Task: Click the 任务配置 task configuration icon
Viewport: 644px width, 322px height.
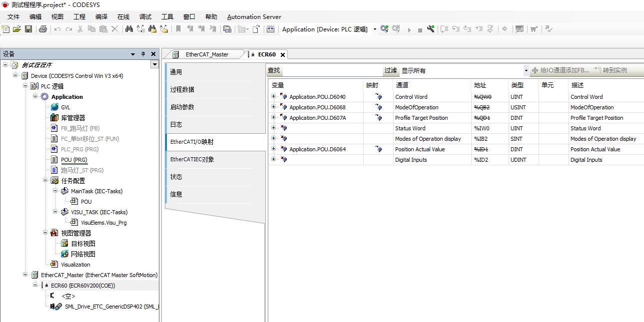Action: pos(54,181)
